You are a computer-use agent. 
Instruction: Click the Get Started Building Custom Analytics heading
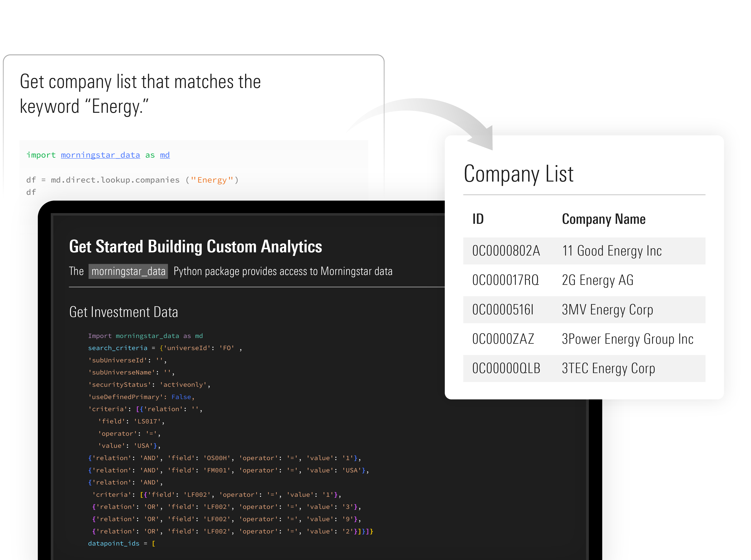coord(195,246)
